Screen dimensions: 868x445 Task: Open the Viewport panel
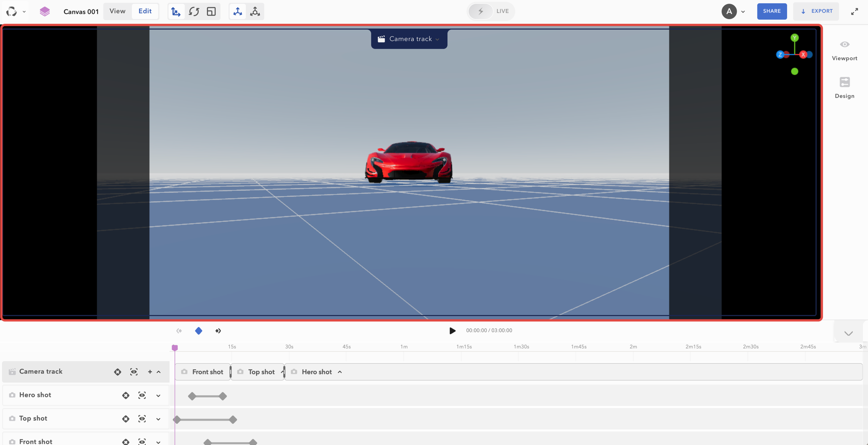[x=844, y=51]
